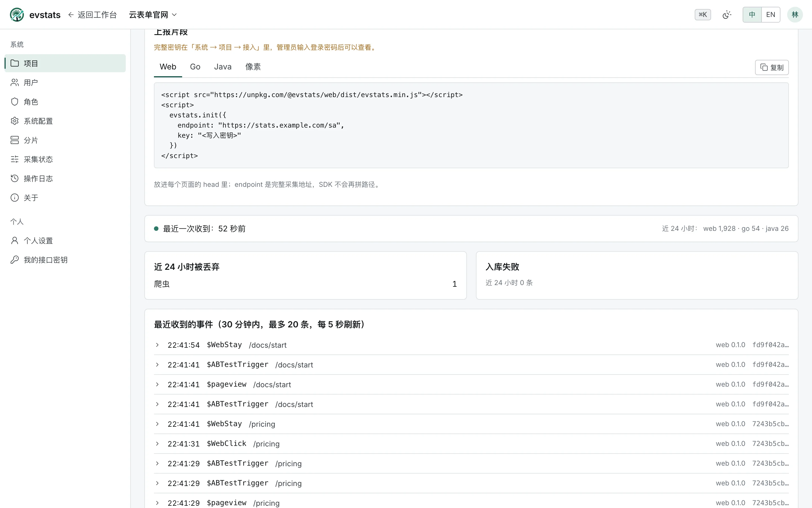Expand the 22:41:31 $WebClick event row
The height and width of the screenshot is (508, 812).
tap(471, 443)
